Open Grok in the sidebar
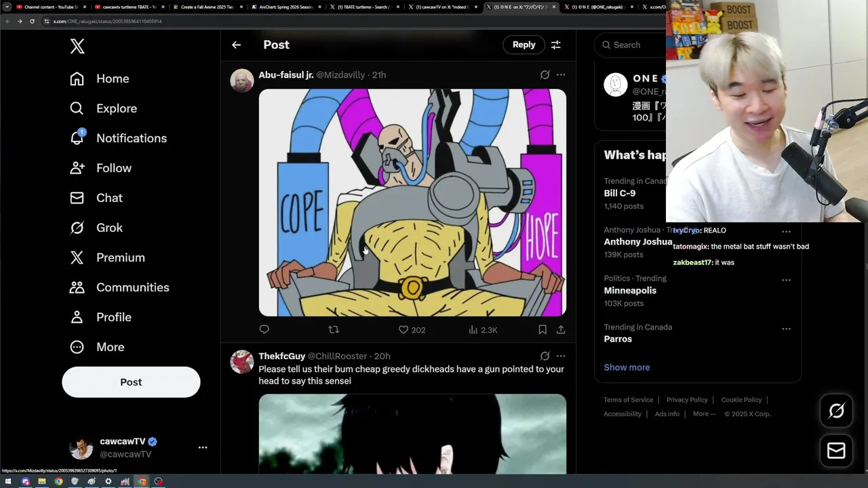868x488 pixels. [x=96, y=228]
